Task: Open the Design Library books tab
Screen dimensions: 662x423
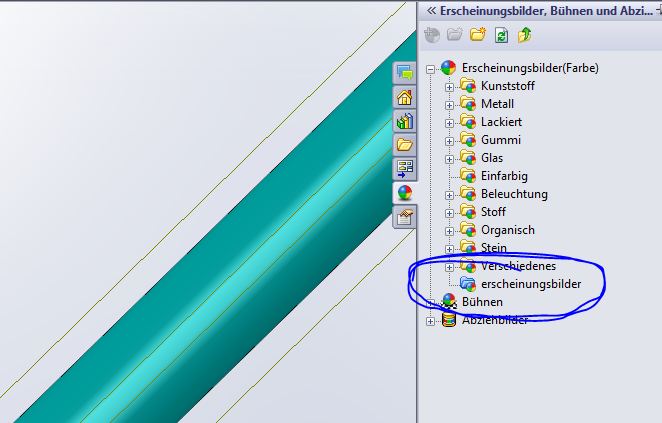Action: [x=405, y=121]
